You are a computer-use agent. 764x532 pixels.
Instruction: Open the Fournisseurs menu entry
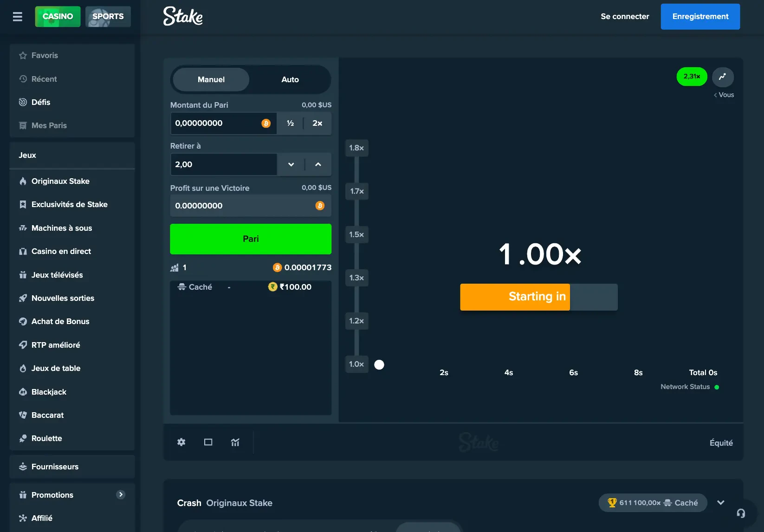[x=72, y=467]
